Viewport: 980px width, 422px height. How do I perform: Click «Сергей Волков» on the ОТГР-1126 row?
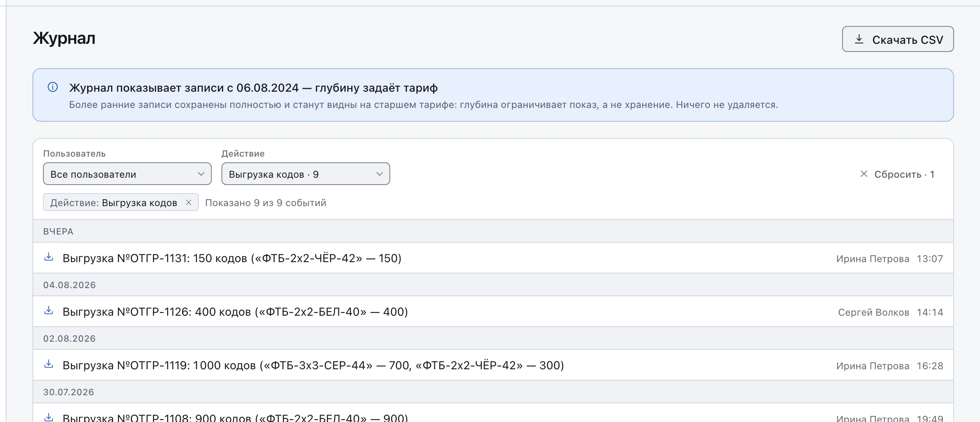[x=874, y=312]
